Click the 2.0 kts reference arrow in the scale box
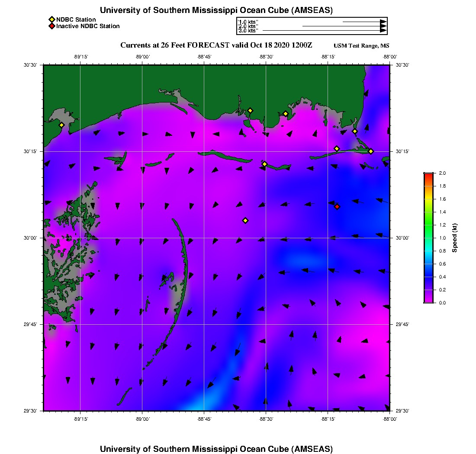Screen dimensions: 476x454 (344, 26)
